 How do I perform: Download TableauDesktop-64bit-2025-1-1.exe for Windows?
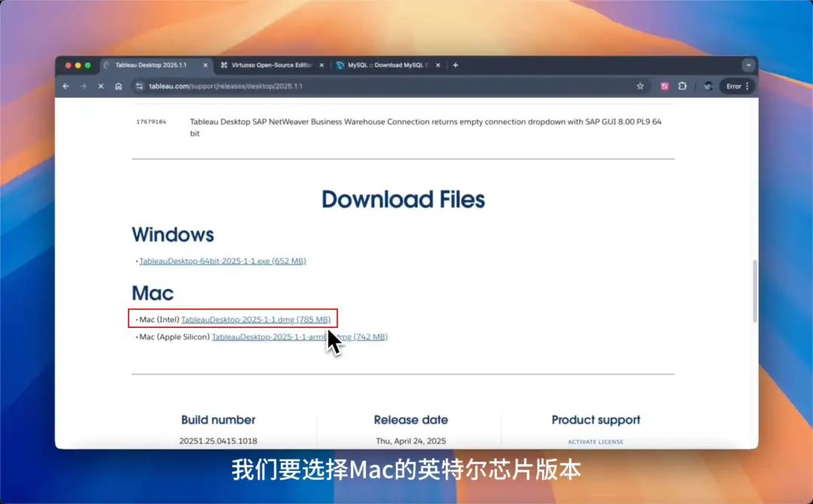point(222,261)
